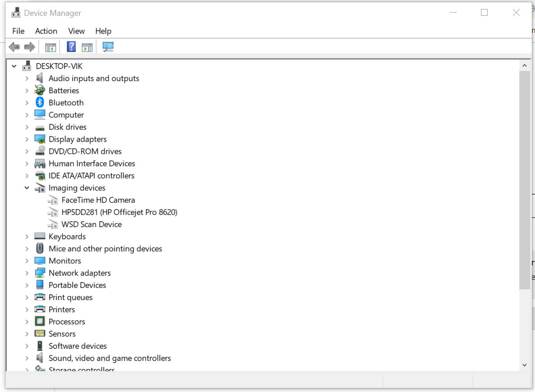535x392 pixels.
Task: Click the vertical scrollbar thumb
Action: click(525, 180)
